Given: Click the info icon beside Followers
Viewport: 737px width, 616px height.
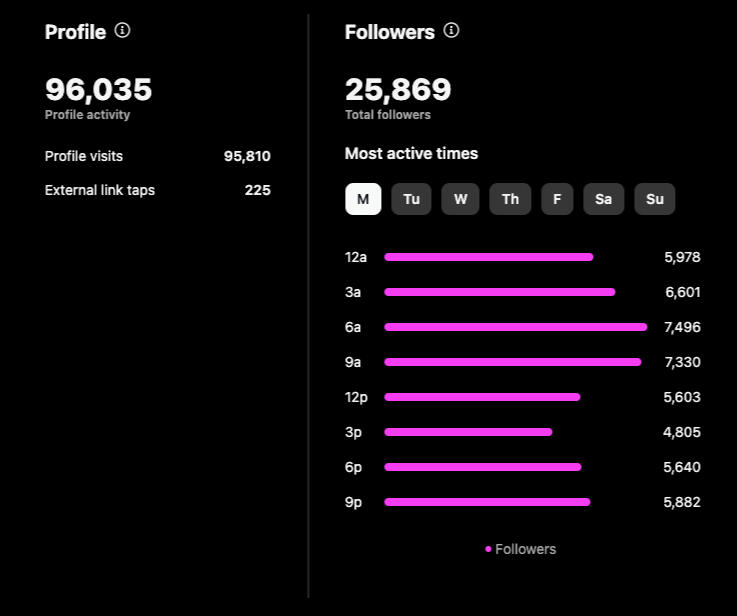Looking at the screenshot, I should 451,31.
